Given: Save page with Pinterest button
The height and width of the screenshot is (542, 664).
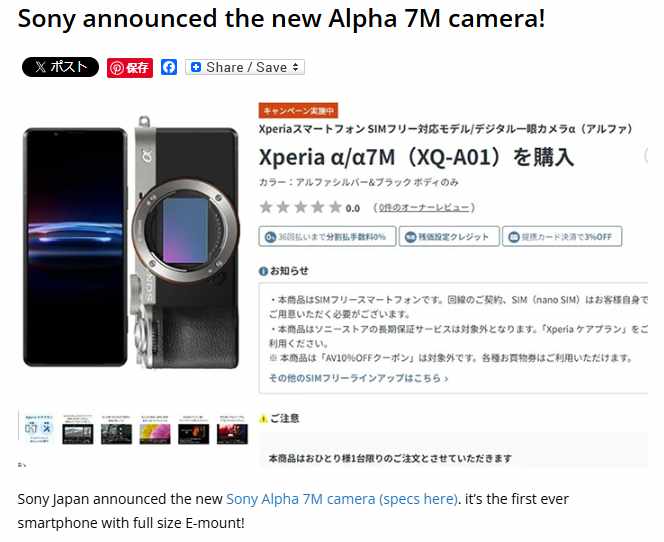Looking at the screenshot, I should (130, 68).
